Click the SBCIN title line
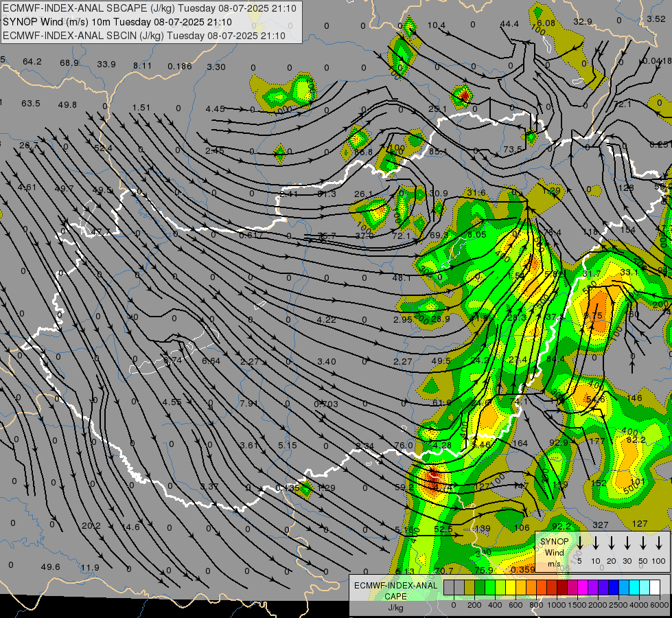The image size is (672, 618). pyautogui.click(x=144, y=36)
